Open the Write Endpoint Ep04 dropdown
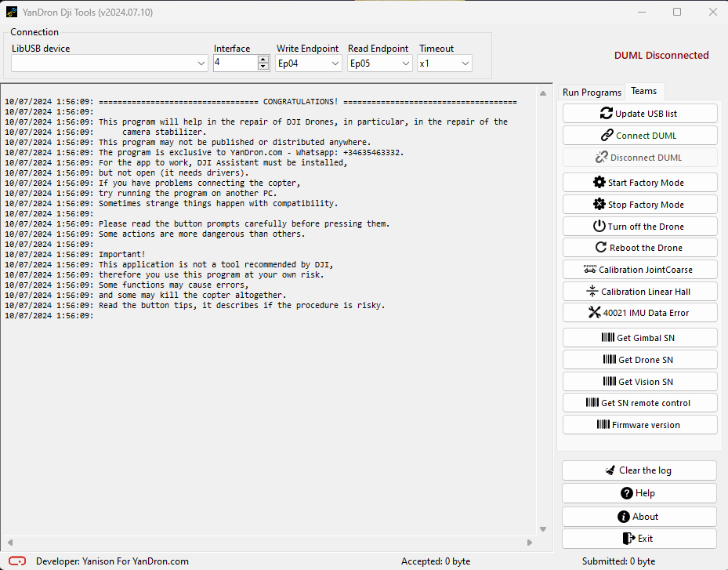728x570 pixels. point(335,64)
